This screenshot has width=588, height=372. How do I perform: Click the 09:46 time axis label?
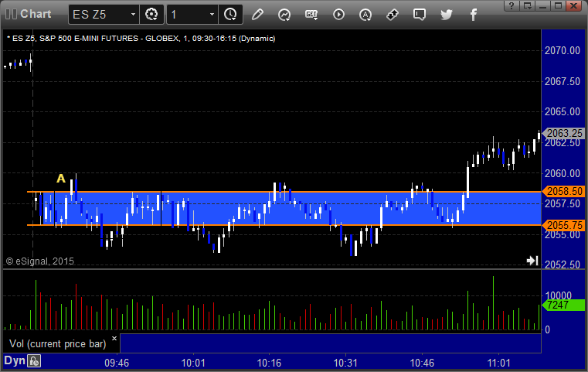pos(117,363)
